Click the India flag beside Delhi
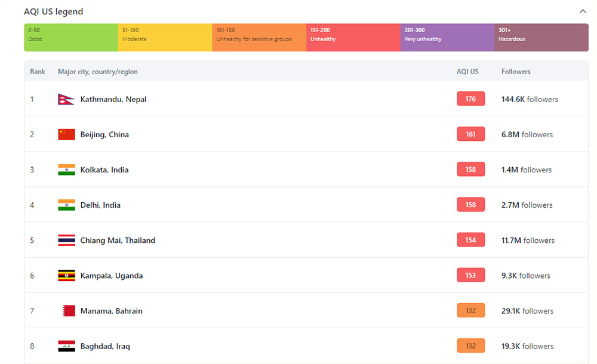The height and width of the screenshot is (364, 597). [x=66, y=205]
